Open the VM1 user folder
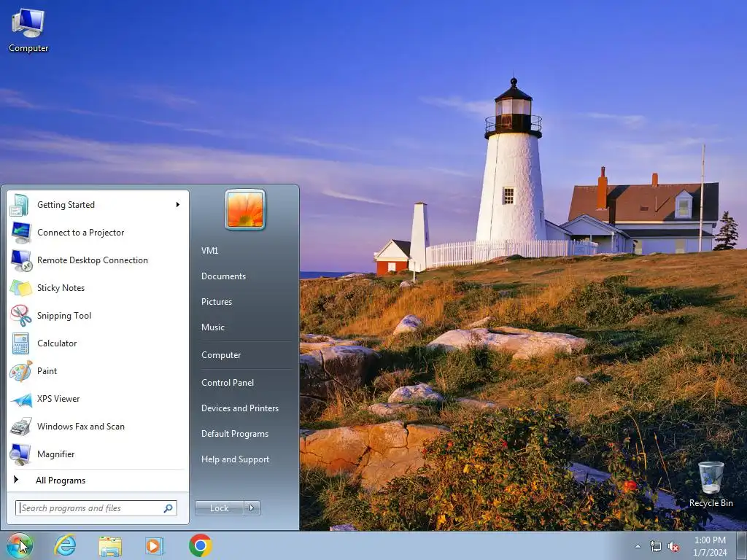 209,251
